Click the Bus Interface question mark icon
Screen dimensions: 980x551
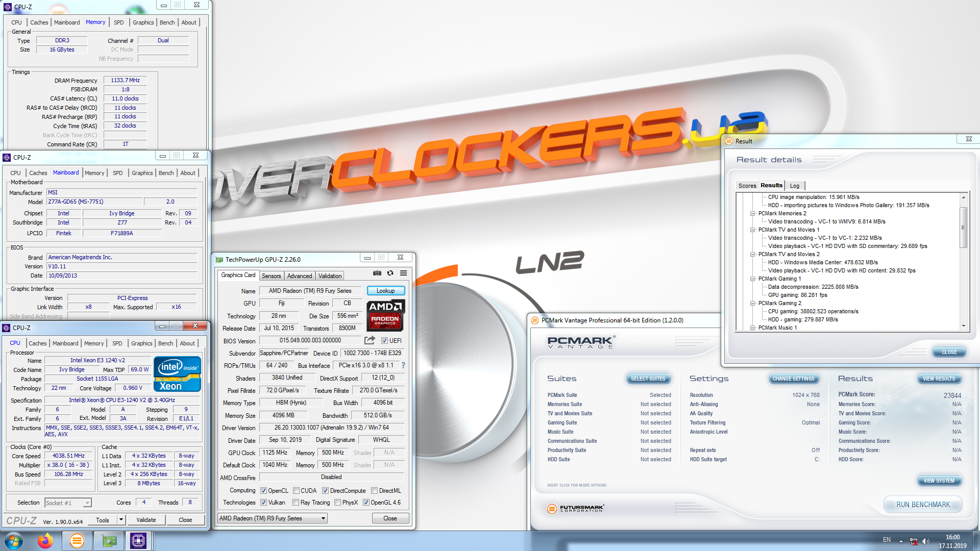point(403,365)
